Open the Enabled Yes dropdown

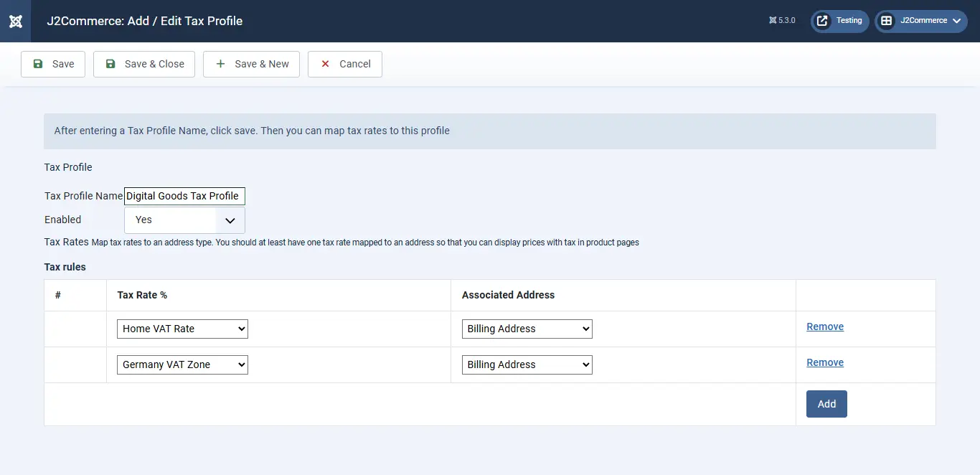(x=184, y=220)
